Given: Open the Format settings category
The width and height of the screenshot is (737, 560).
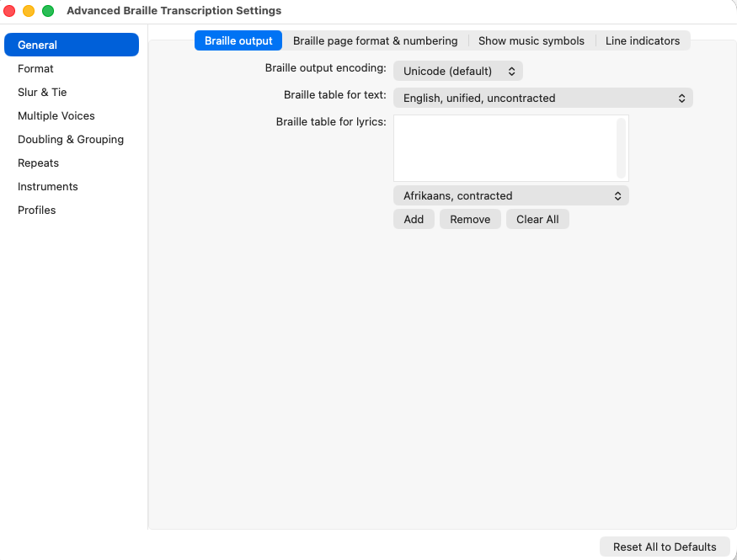Looking at the screenshot, I should pos(35,68).
